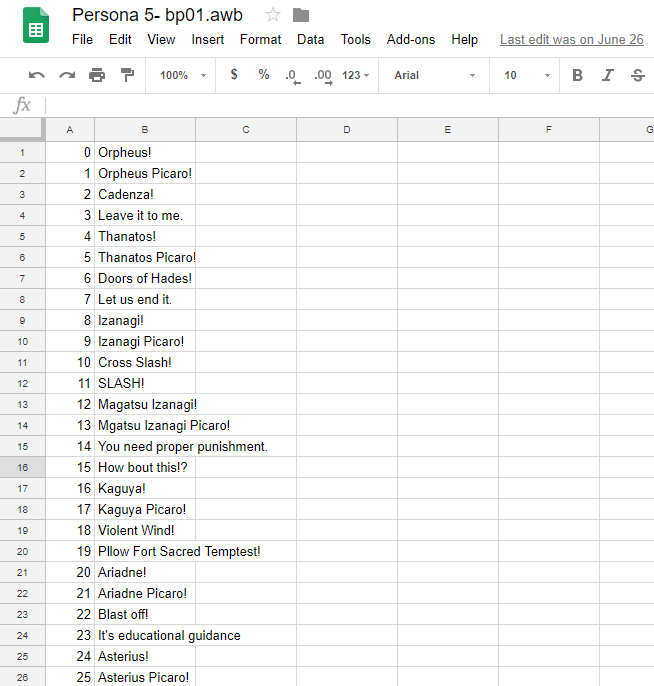Click the undo arrow icon
654x686 pixels.
point(37,75)
